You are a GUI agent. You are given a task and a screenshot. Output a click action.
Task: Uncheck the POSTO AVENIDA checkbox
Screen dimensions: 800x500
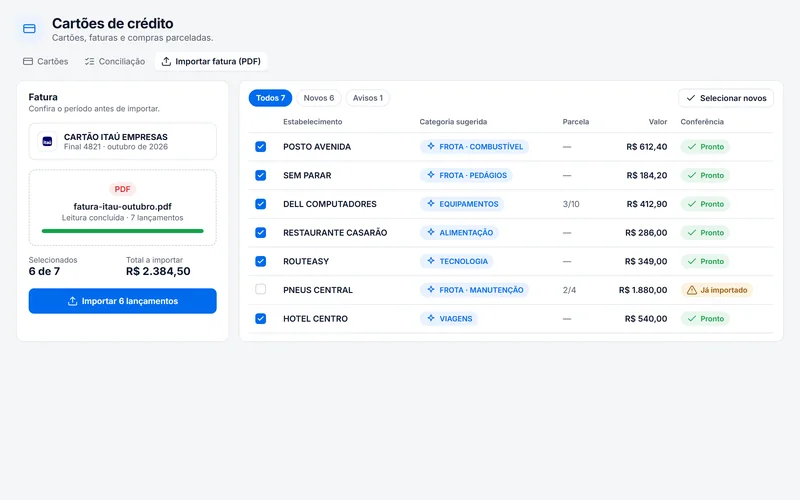261,146
